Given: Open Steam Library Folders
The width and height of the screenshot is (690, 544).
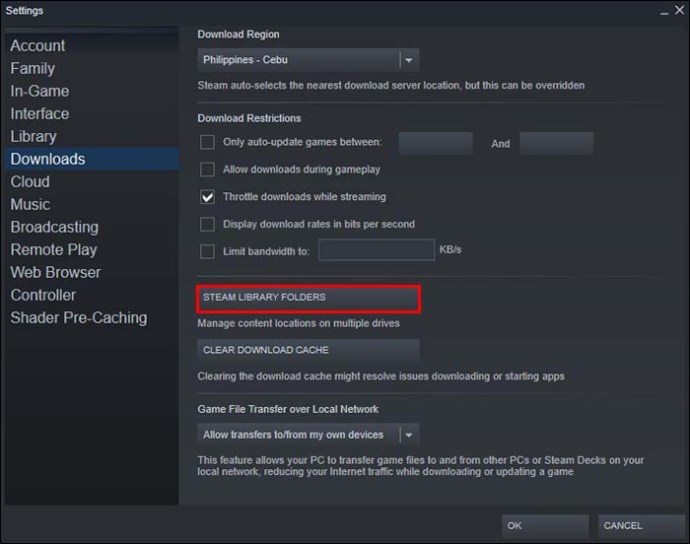Looking at the screenshot, I should (x=308, y=298).
